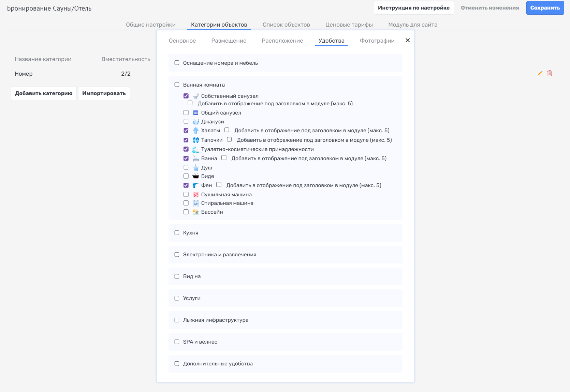Screen dimensions: 570x392
Task: Click the Импортировать button
Action: [104, 93]
